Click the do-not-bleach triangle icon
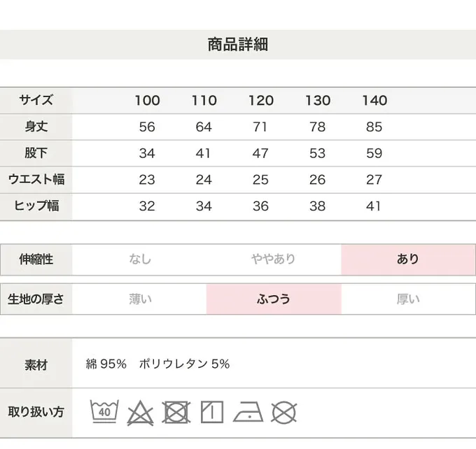Viewport: 476px width, 449px height. (x=140, y=413)
